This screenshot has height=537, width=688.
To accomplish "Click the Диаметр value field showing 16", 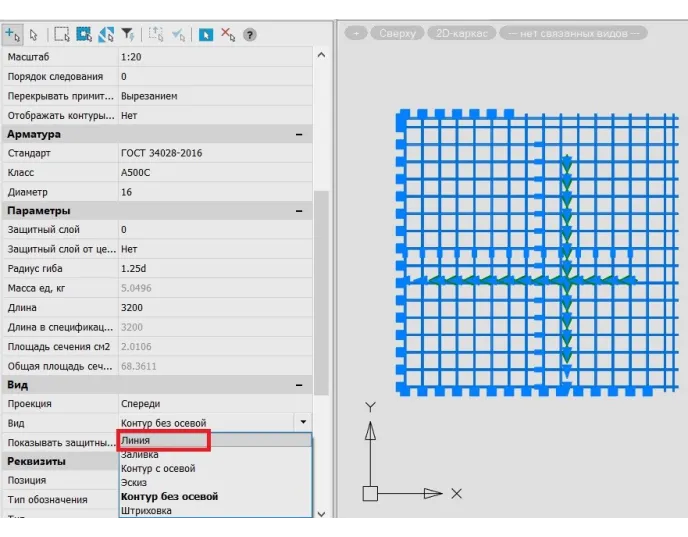I will [x=210, y=191].
